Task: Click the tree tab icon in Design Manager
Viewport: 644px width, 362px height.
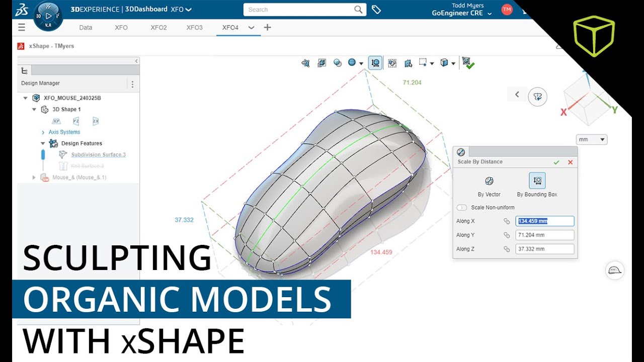Action: 24,70
